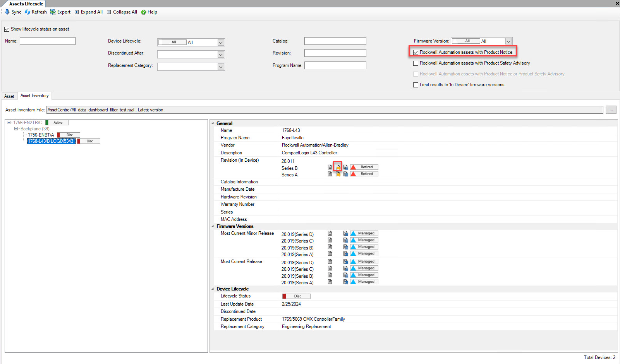
Task: Click the Series A Retired status badge
Action: 364,174
